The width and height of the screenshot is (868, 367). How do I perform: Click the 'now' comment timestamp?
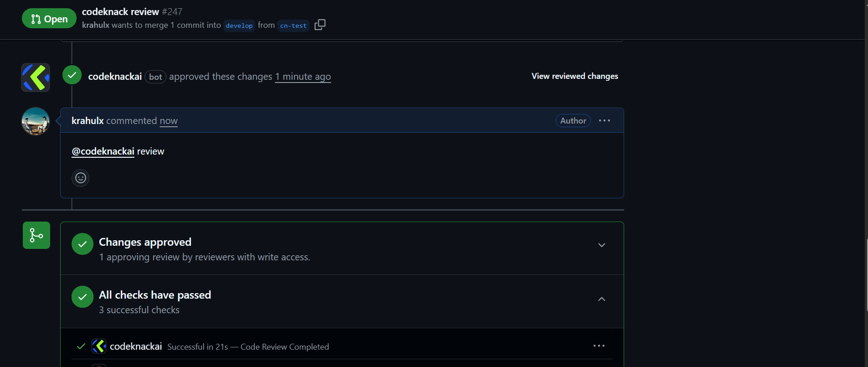point(169,121)
